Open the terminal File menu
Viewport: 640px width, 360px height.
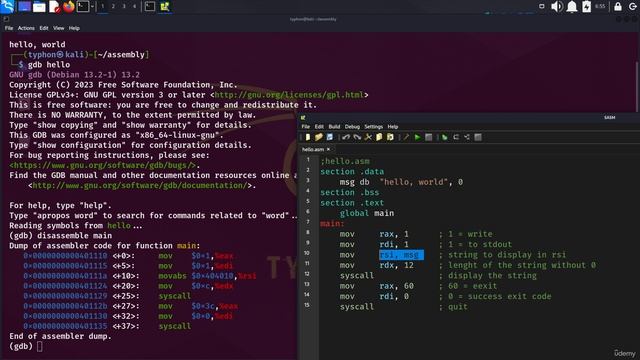9,28
